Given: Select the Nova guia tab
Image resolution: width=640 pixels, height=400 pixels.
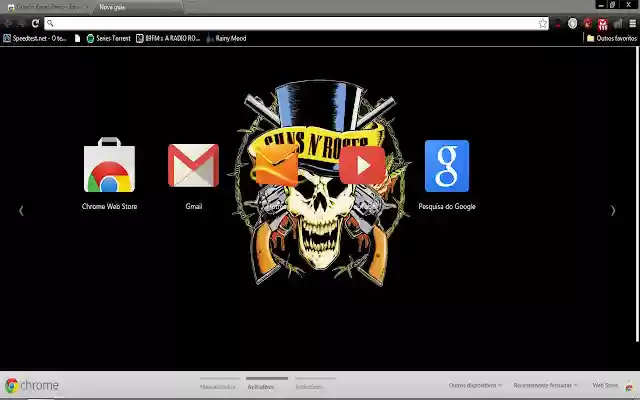Looking at the screenshot, I should 137,7.
